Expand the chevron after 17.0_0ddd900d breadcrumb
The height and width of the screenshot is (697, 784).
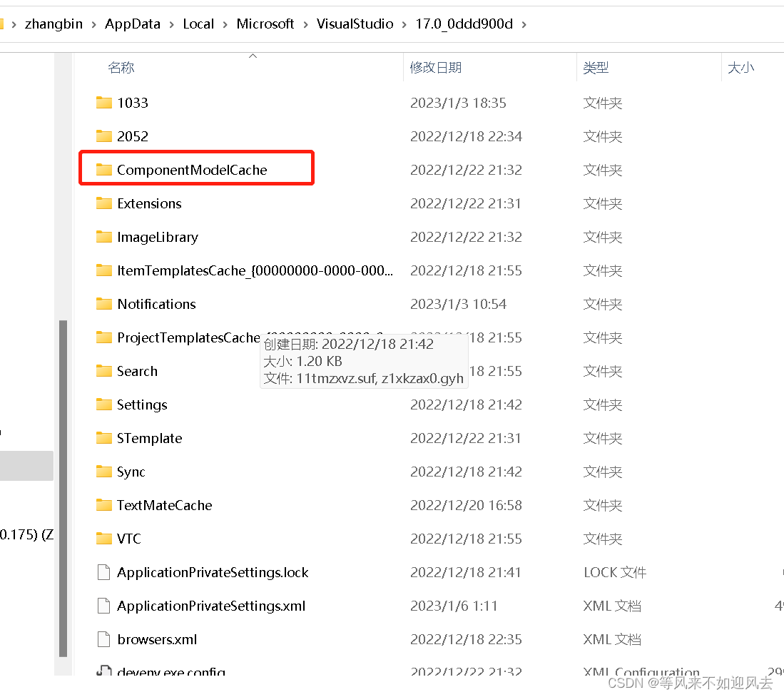524,24
